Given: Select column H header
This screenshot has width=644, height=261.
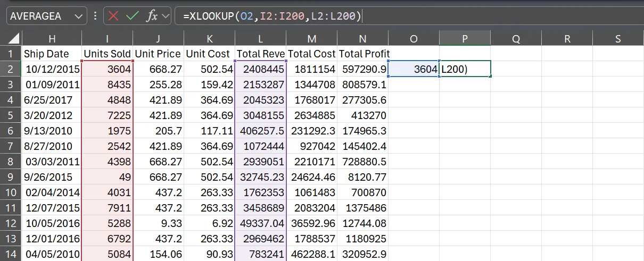Looking at the screenshot, I should point(52,38).
